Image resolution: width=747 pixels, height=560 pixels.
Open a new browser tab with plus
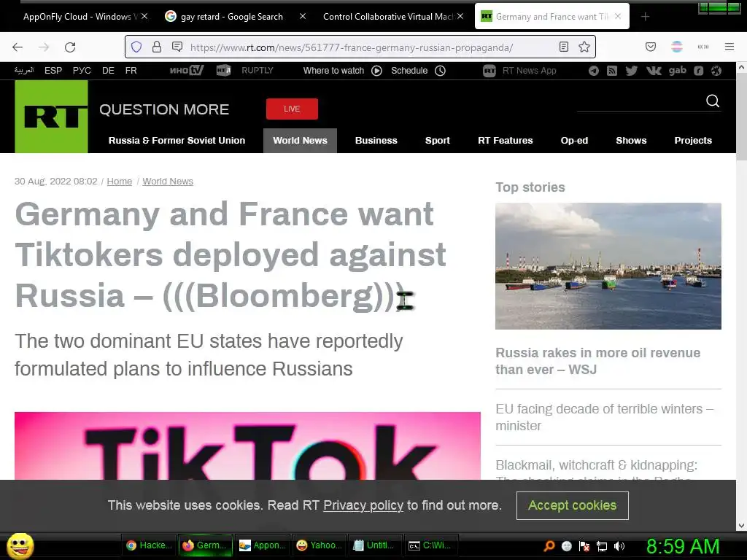[645, 17]
